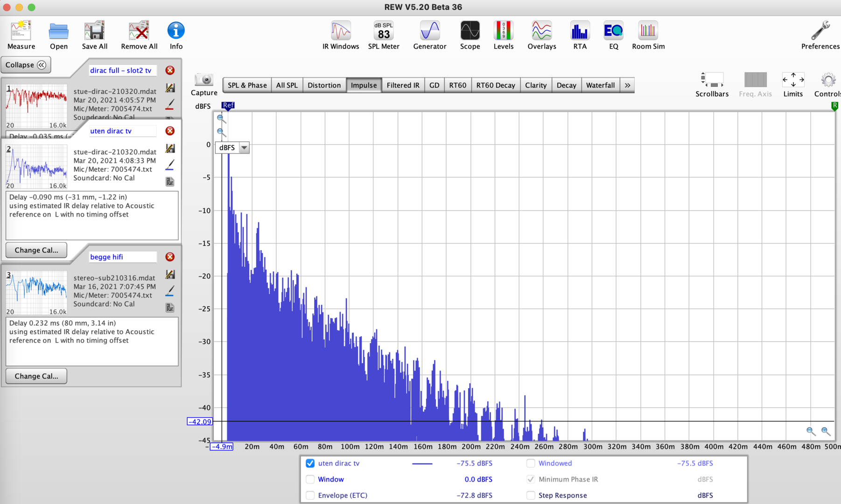Click Change Cal... under 'begge hifi'
This screenshot has height=504, width=841.
pyautogui.click(x=36, y=376)
